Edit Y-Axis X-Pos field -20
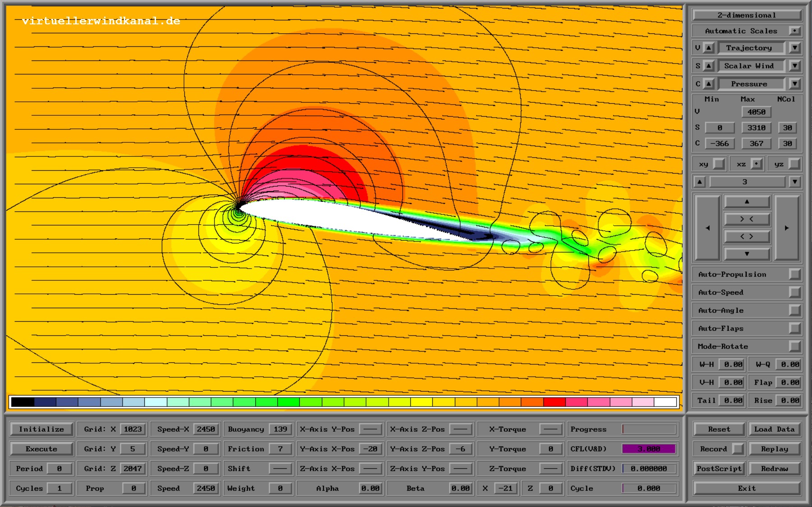 pyautogui.click(x=370, y=449)
